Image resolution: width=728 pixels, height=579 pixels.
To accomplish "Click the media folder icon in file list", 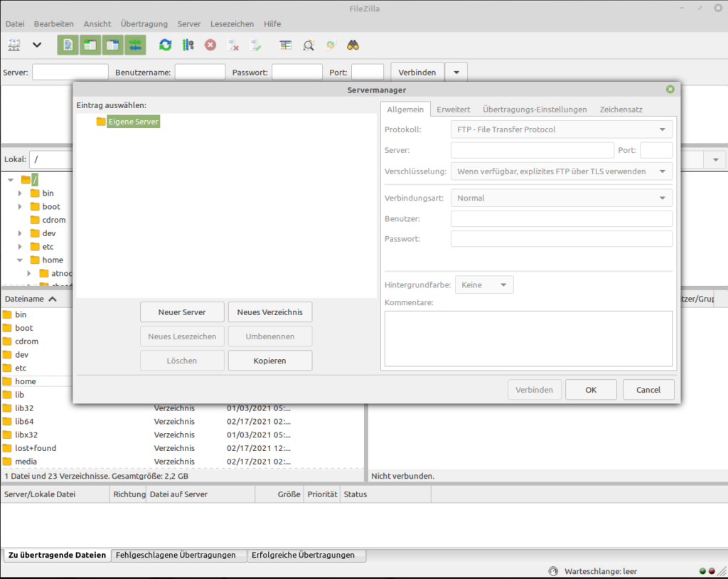I will point(7,462).
